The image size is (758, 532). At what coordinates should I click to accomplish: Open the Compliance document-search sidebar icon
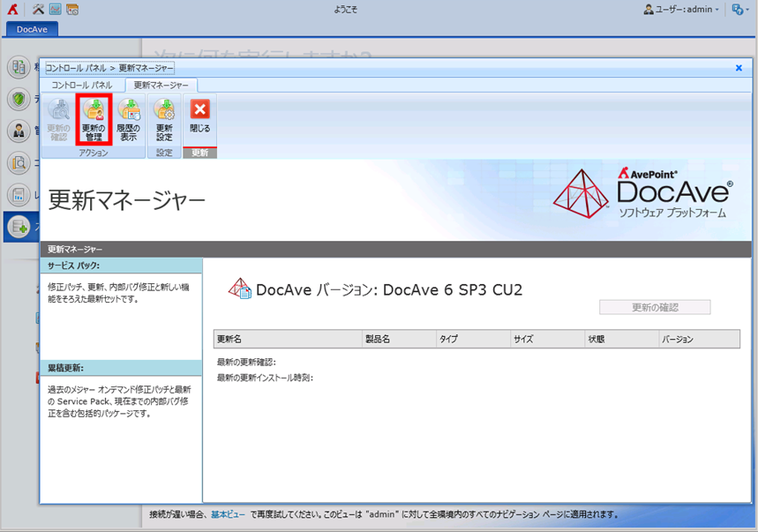[x=19, y=163]
